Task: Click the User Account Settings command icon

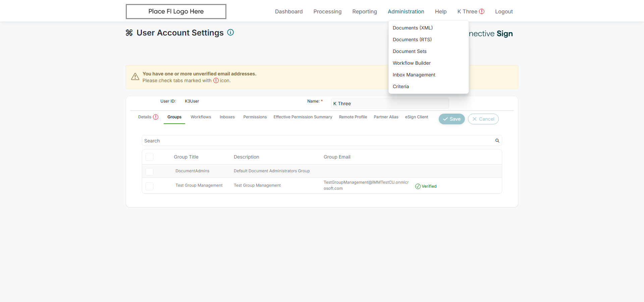Action: click(x=129, y=33)
